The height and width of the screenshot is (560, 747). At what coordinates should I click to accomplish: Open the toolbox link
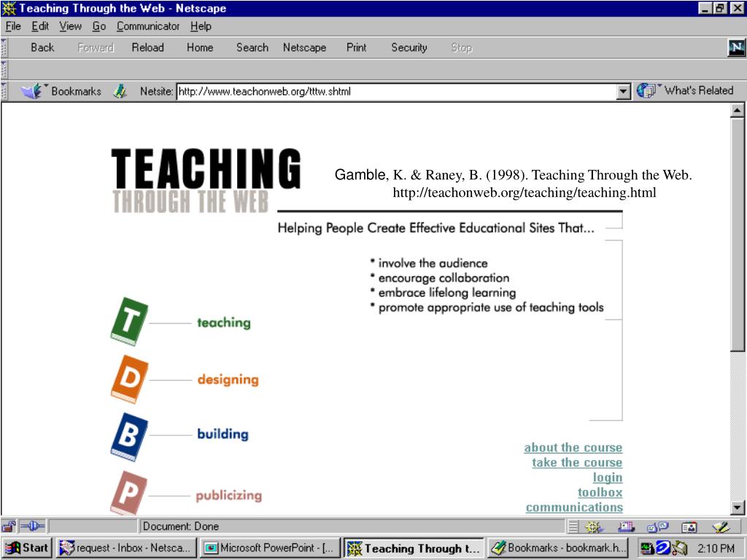tap(600, 492)
